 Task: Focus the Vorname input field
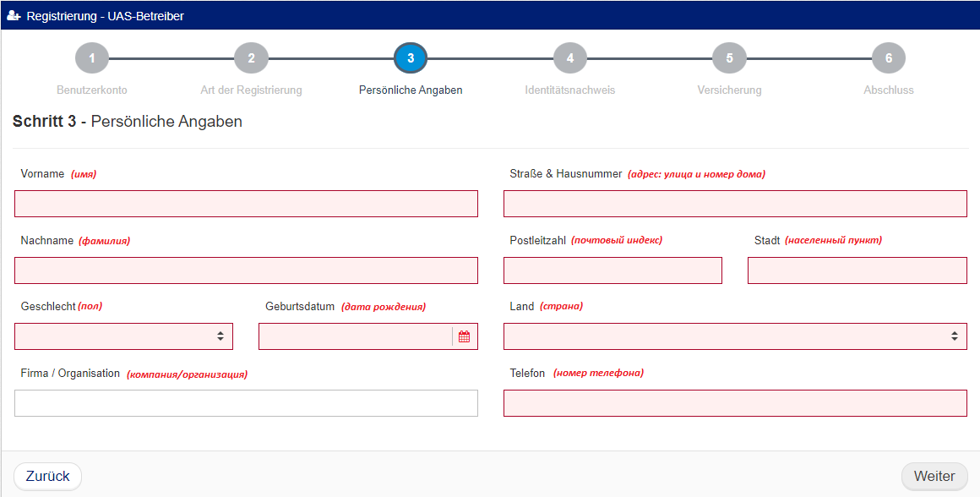(x=246, y=204)
